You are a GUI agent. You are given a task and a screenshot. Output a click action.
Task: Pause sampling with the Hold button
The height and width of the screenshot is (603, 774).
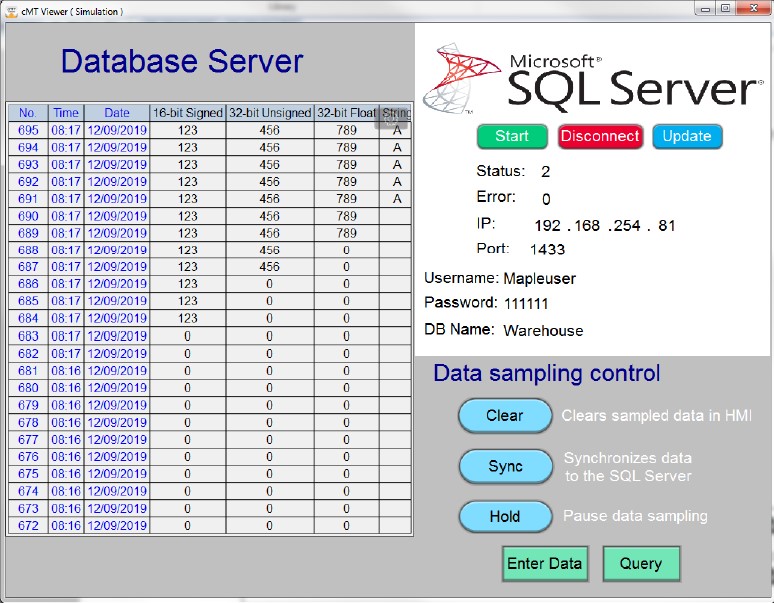coord(504,517)
